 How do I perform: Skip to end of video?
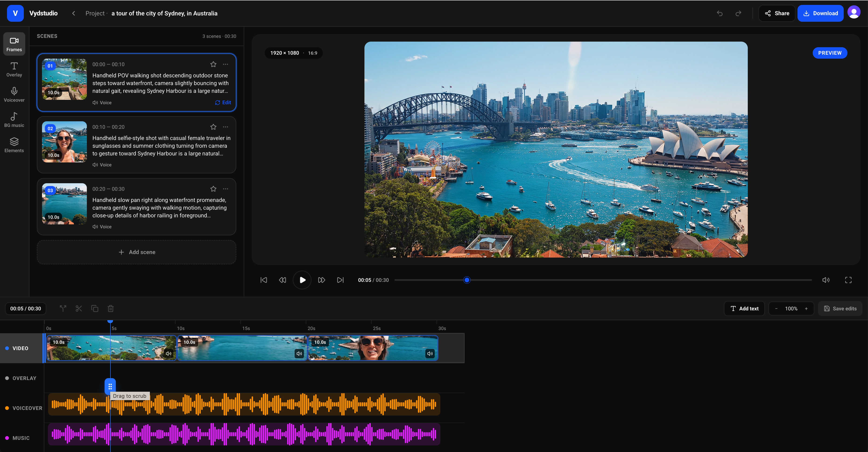tap(340, 280)
